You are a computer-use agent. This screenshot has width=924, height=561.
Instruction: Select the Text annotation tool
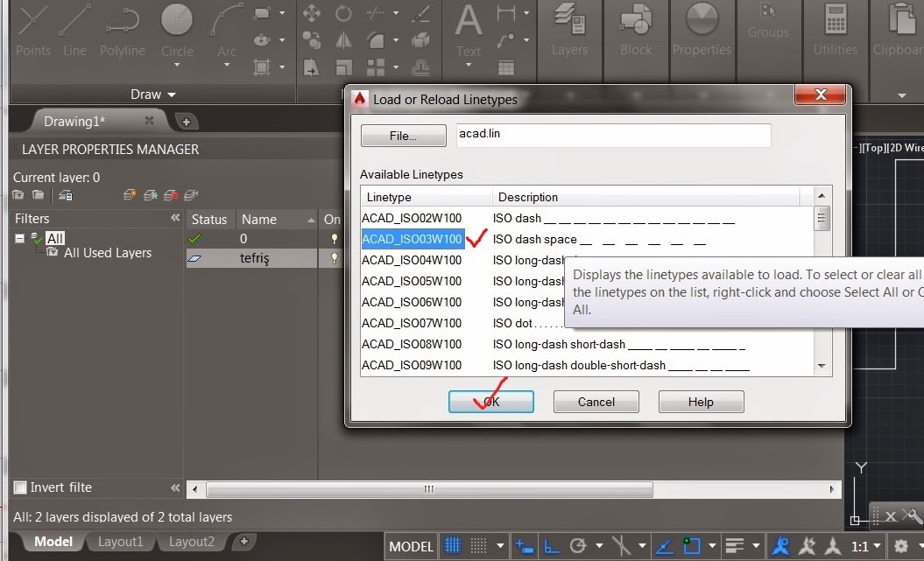pyautogui.click(x=469, y=30)
